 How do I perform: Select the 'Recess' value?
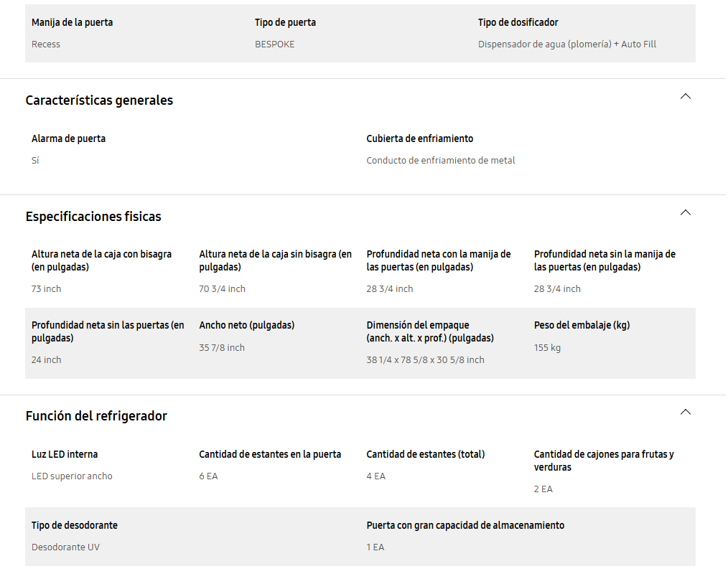(46, 44)
